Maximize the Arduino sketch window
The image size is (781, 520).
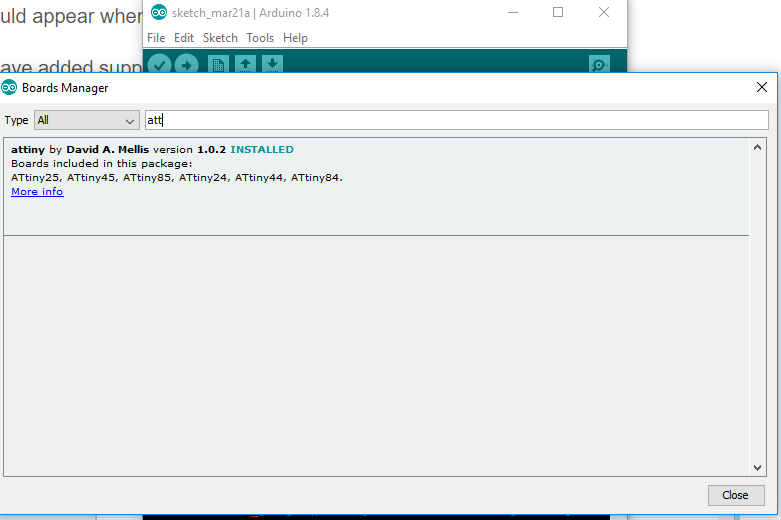click(x=558, y=12)
